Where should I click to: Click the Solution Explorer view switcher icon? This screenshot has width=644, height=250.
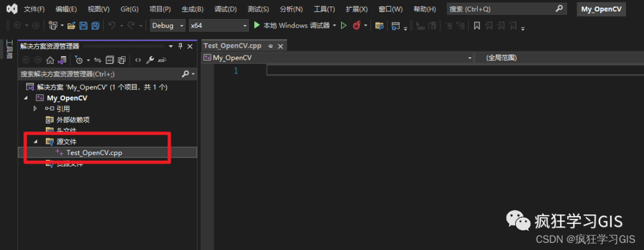[62, 60]
